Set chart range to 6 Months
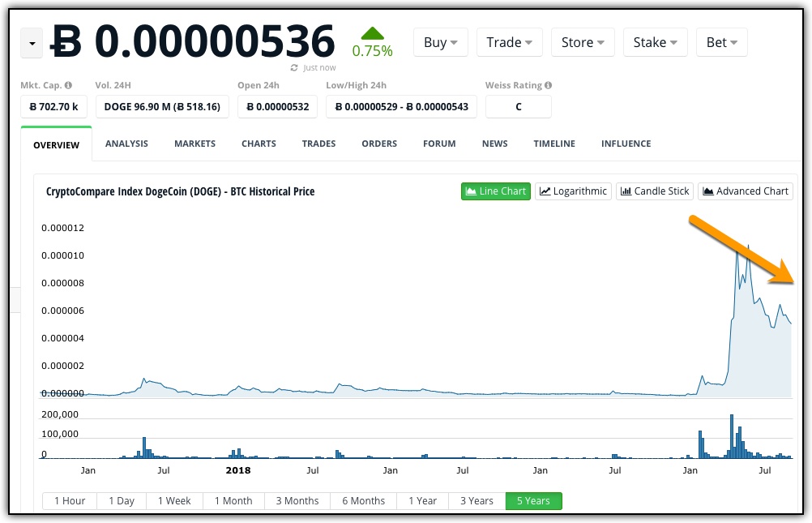This screenshot has width=812, height=523. click(x=364, y=501)
